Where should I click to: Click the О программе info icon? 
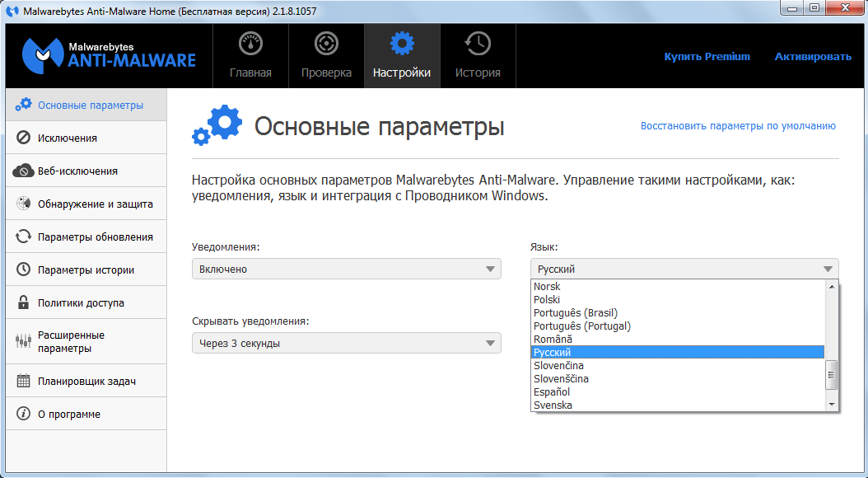click(x=23, y=414)
